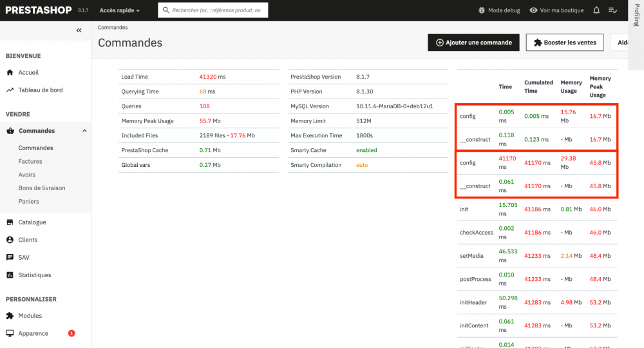Click the Cumulated Time column header
This screenshot has height=348, width=644.
538,87
